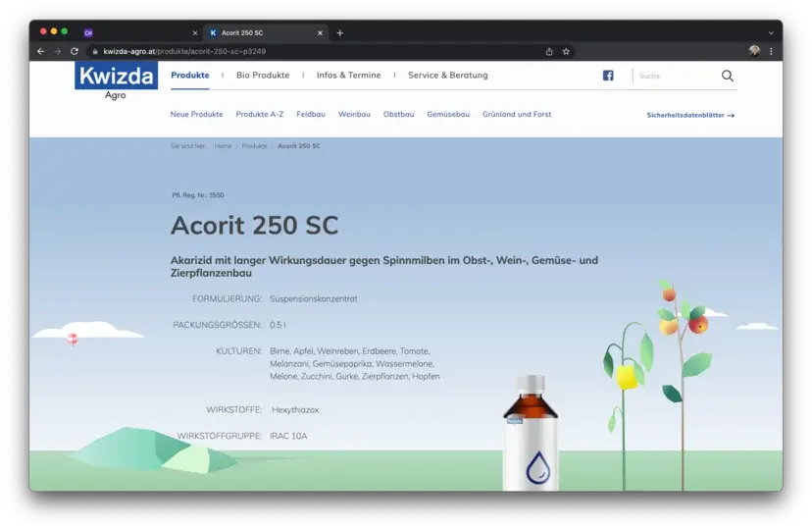Image resolution: width=812 pixels, height=530 pixels.
Task: Open the profile avatar in the browser toolbar
Action: point(754,51)
